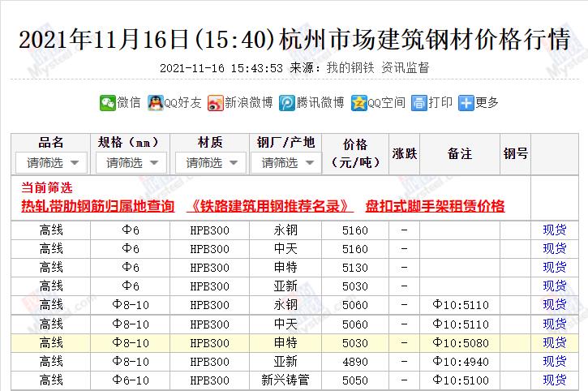Viewport: 588px width, 391px height.
Task: Open 热轧带肋钢筋归属地查询 link
Action: pos(98,206)
